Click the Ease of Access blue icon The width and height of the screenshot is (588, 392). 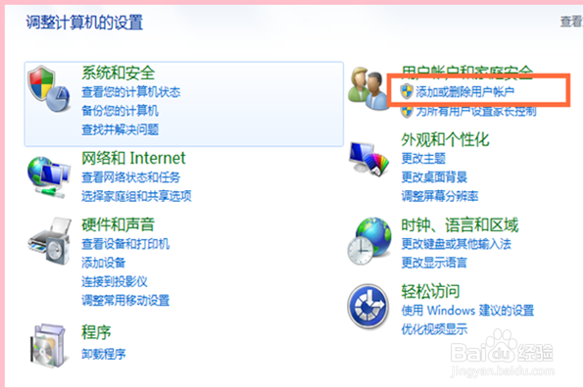tap(367, 306)
